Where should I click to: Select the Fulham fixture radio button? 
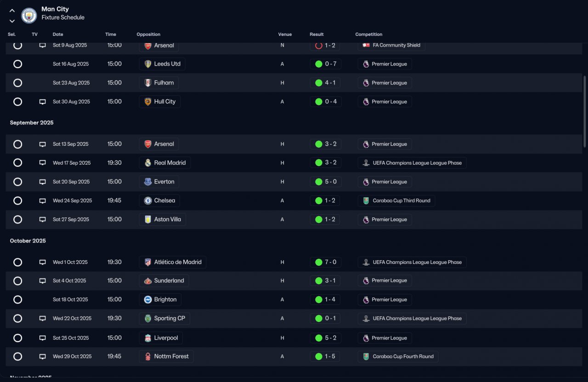[x=17, y=83]
